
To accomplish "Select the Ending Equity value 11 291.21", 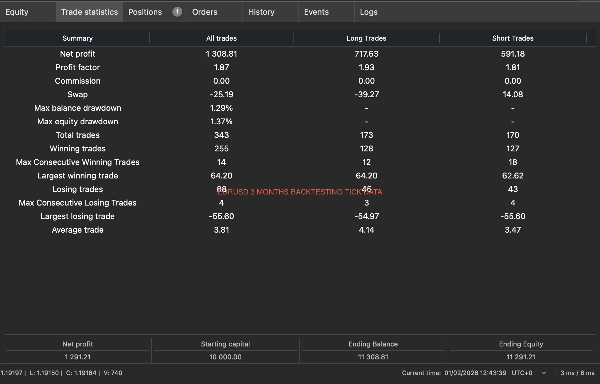I will (521, 357).
